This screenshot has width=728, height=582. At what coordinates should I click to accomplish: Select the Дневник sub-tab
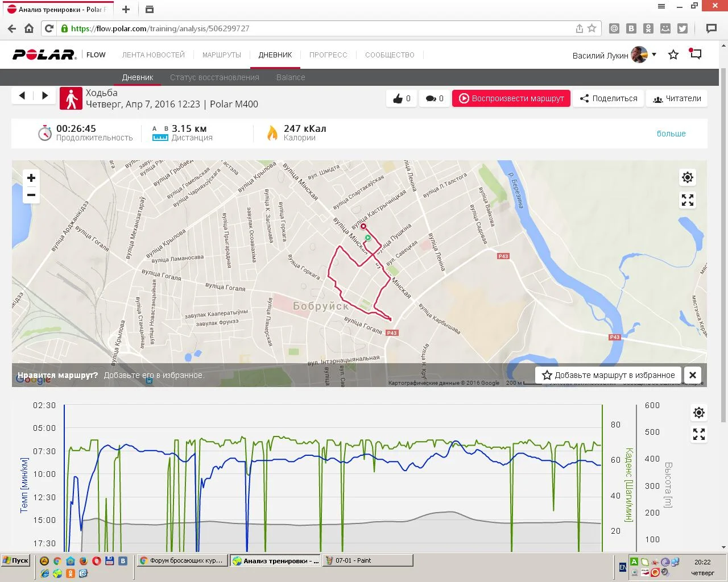click(138, 77)
